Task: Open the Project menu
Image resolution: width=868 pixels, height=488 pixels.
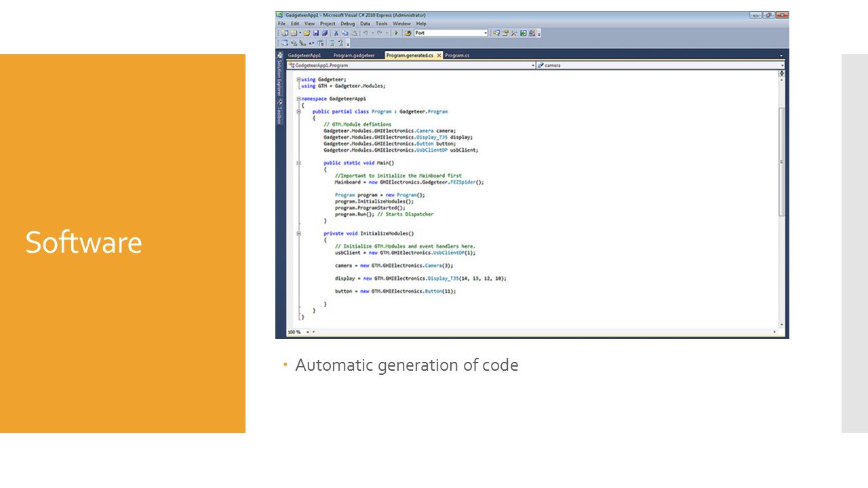Action: click(x=328, y=24)
